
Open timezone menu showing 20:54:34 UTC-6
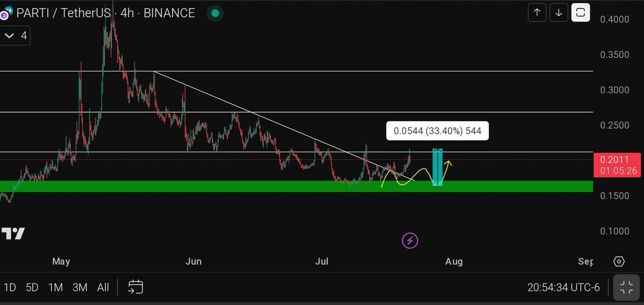(x=563, y=287)
